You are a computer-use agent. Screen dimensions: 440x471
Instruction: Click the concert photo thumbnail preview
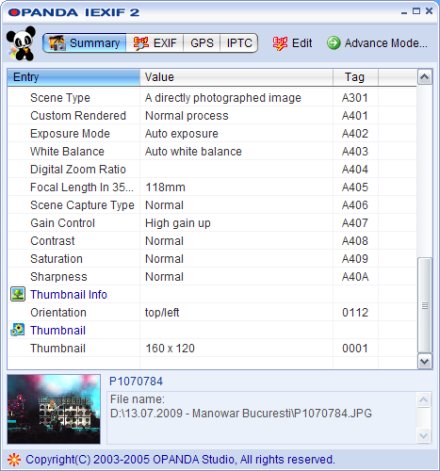point(54,409)
